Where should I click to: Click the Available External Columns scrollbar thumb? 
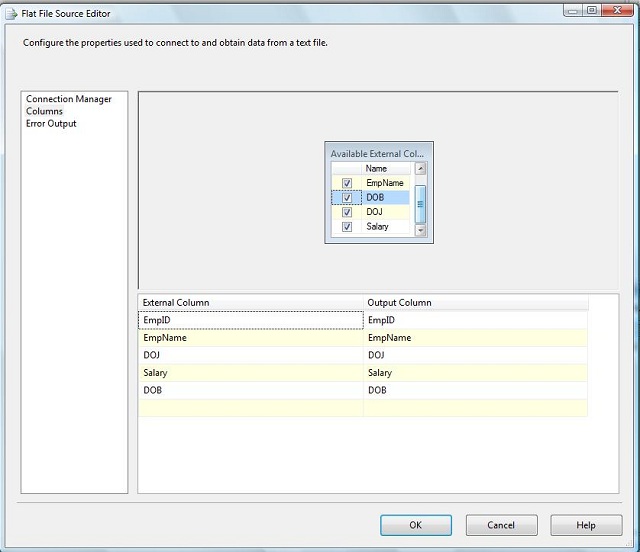(x=420, y=202)
